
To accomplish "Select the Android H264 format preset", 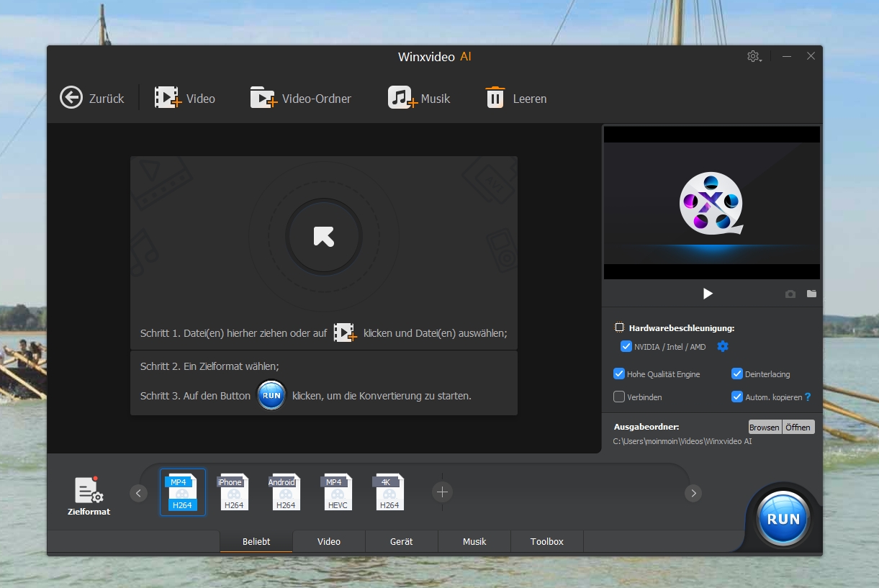I will tap(285, 492).
